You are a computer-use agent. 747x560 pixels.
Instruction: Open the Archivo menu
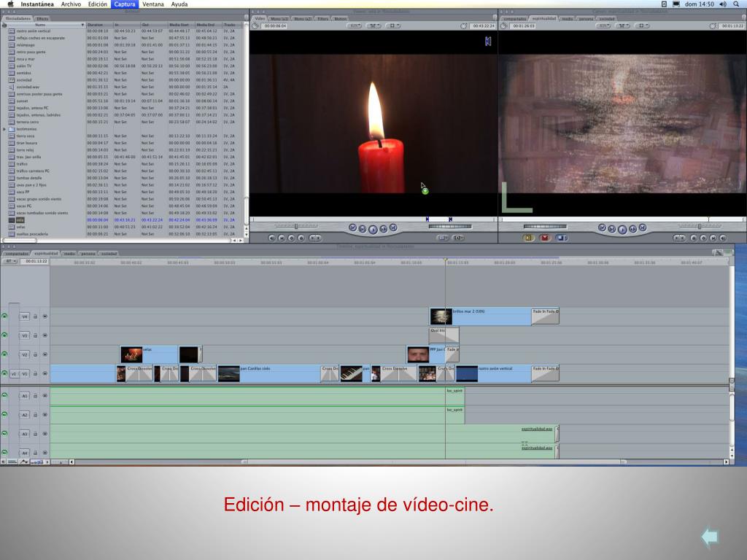(71, 4)
